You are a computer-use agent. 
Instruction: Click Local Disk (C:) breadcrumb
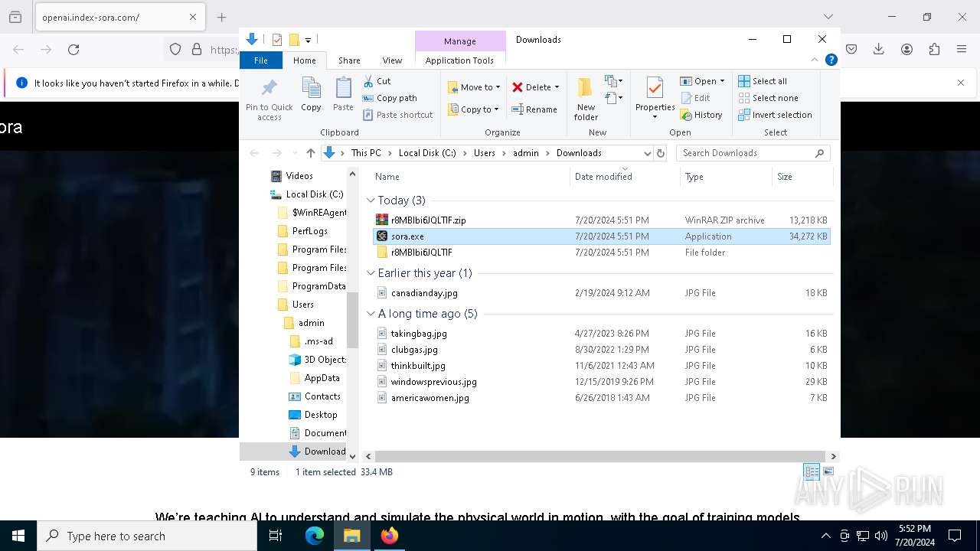pyautogui.click(x=426, y=153)
